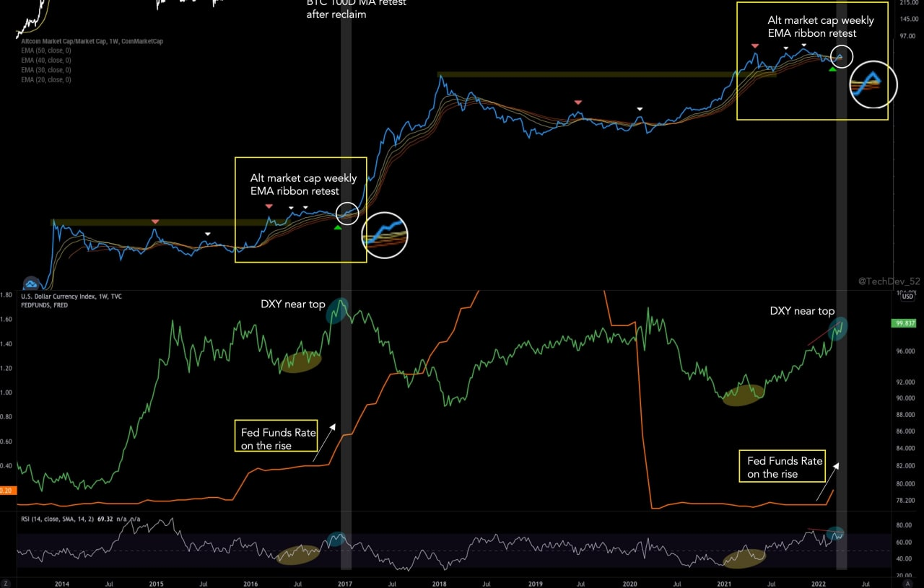
Task: Select the EMA (20, close, 0) legend
Action: pos(46,79)
